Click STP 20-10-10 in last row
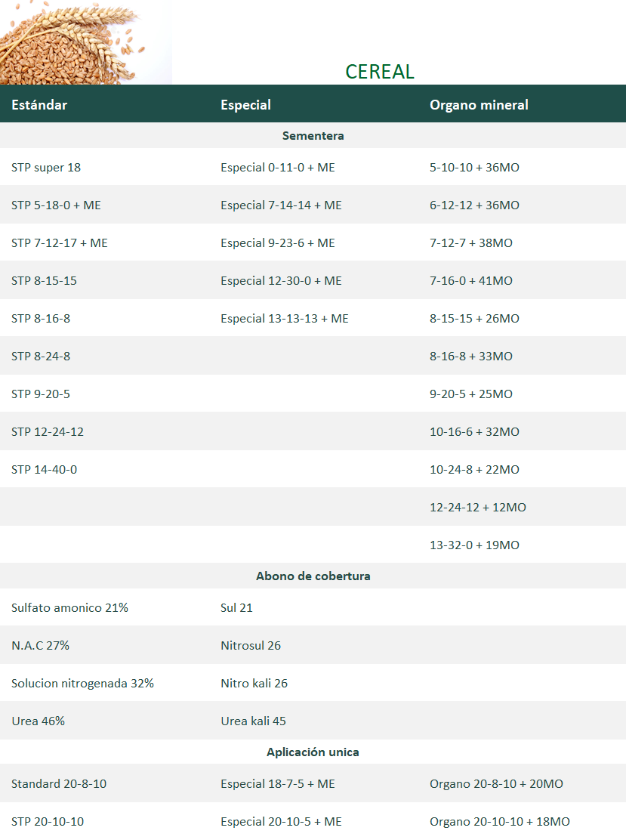Image resolution: width=626 pixels, height=840 pixels. click(x=48, y=822)
